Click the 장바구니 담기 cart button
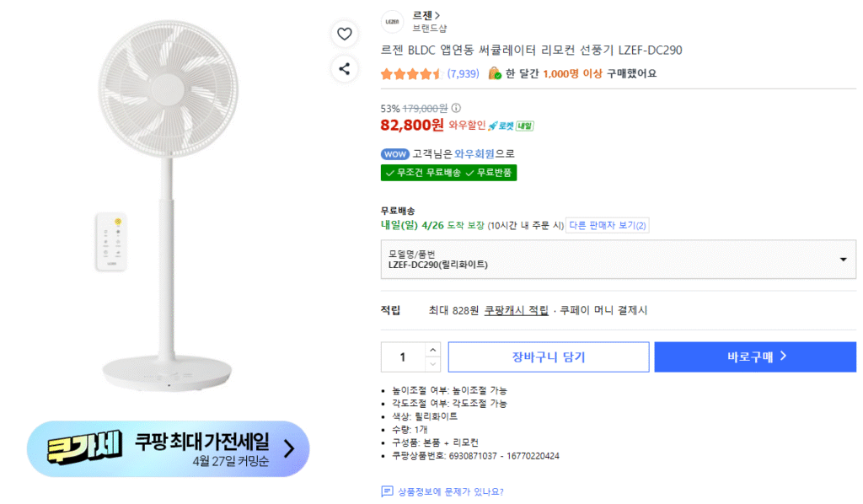863x504 pixels. [x=548, y=357]
